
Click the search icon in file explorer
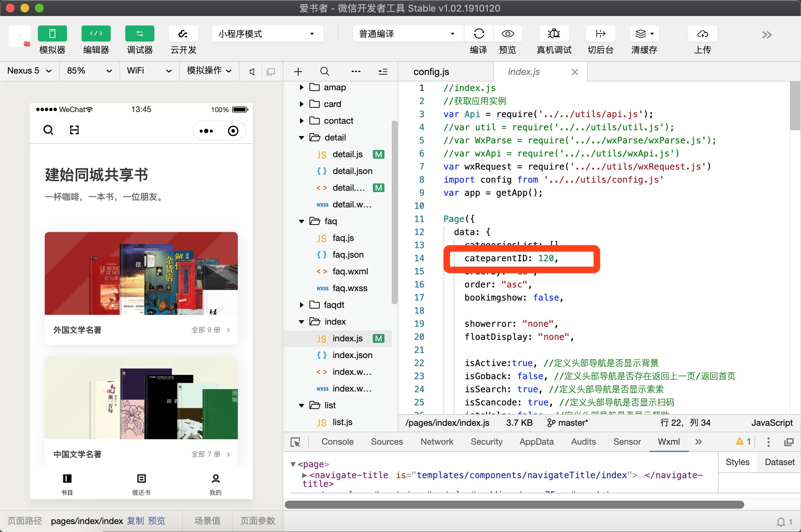[x=324, y=72]
